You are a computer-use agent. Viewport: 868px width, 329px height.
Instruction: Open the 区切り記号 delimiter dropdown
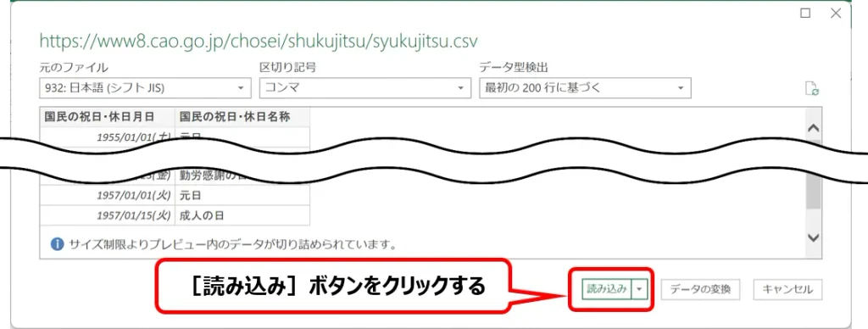point(365,87)
